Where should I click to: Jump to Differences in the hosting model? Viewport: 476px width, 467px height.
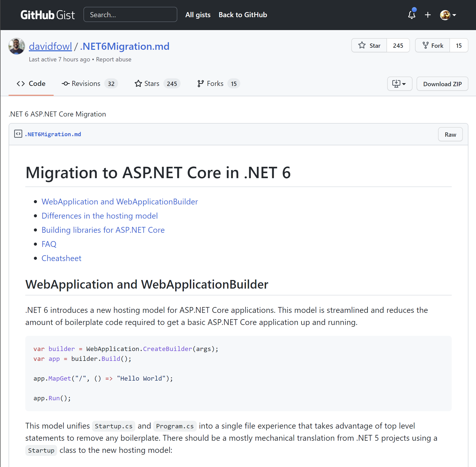coord(100,216)
